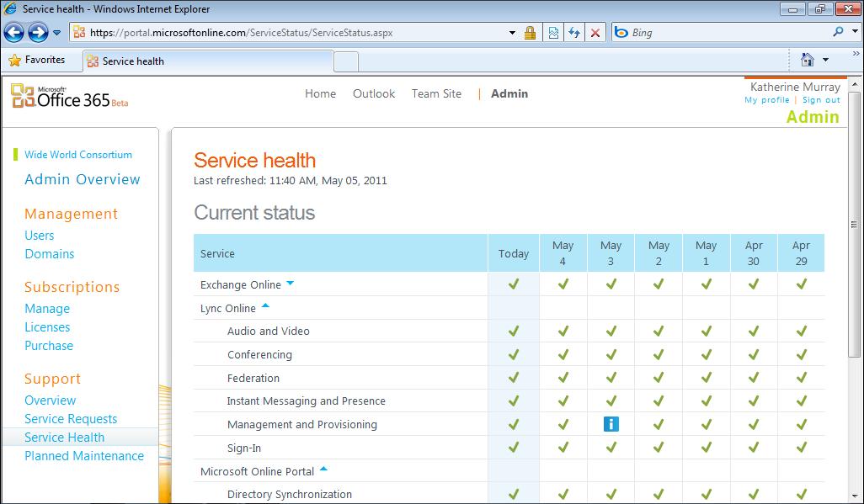The width and height of the screenshot is (864, 504).
Task: Open the Service Requests link
Action: pyautogui.click(x=71, y=419)
